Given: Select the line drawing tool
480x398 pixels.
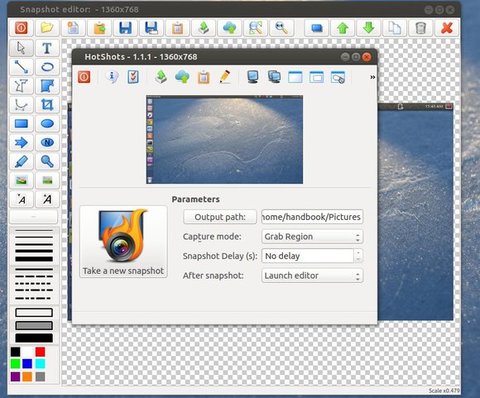Looking at the screenshot, I should (x=21, y=67).
